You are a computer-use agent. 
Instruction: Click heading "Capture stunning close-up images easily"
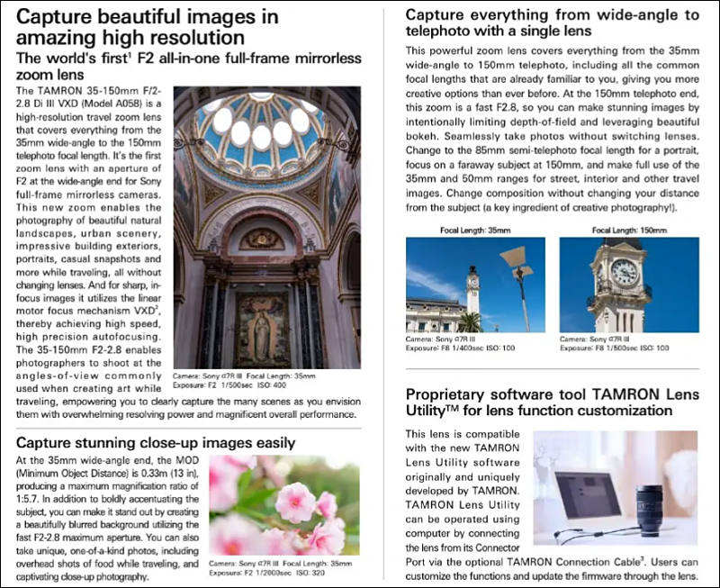(156, 443)
